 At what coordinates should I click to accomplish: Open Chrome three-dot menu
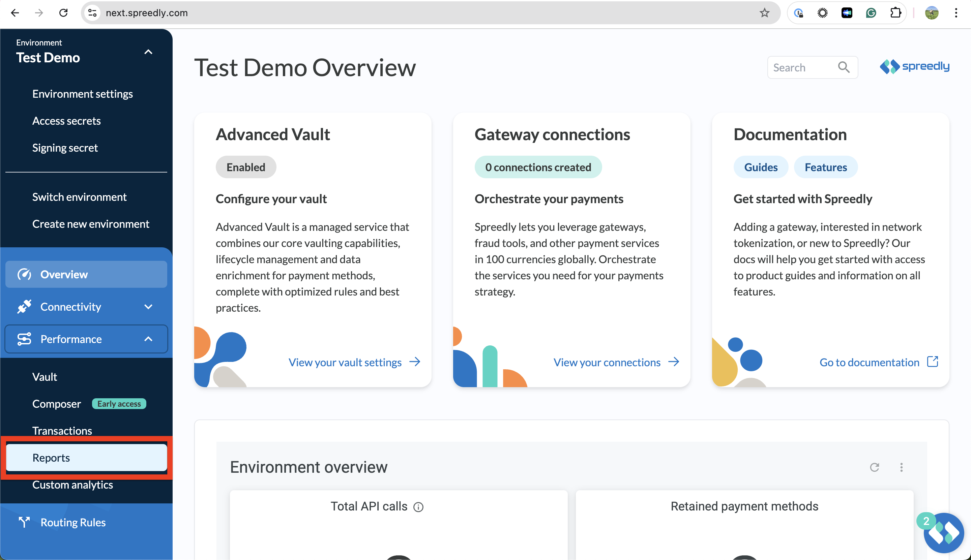click(956, 13)
